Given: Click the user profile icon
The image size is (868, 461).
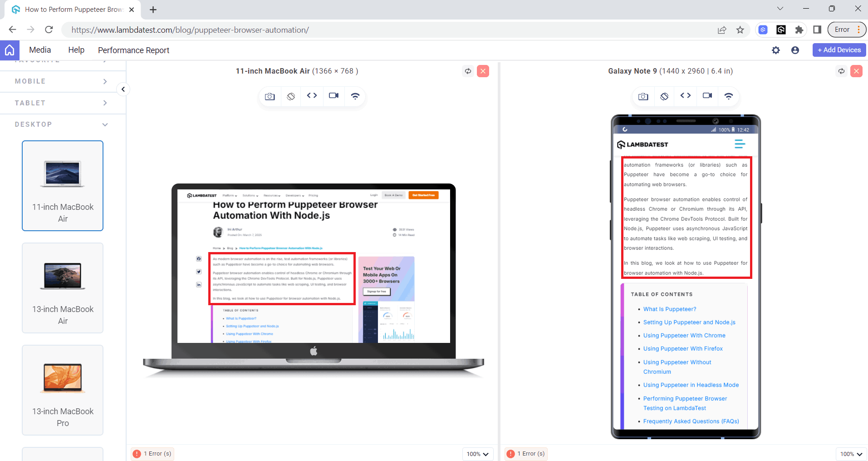Looking at the screenshot, I should [795, 50].
